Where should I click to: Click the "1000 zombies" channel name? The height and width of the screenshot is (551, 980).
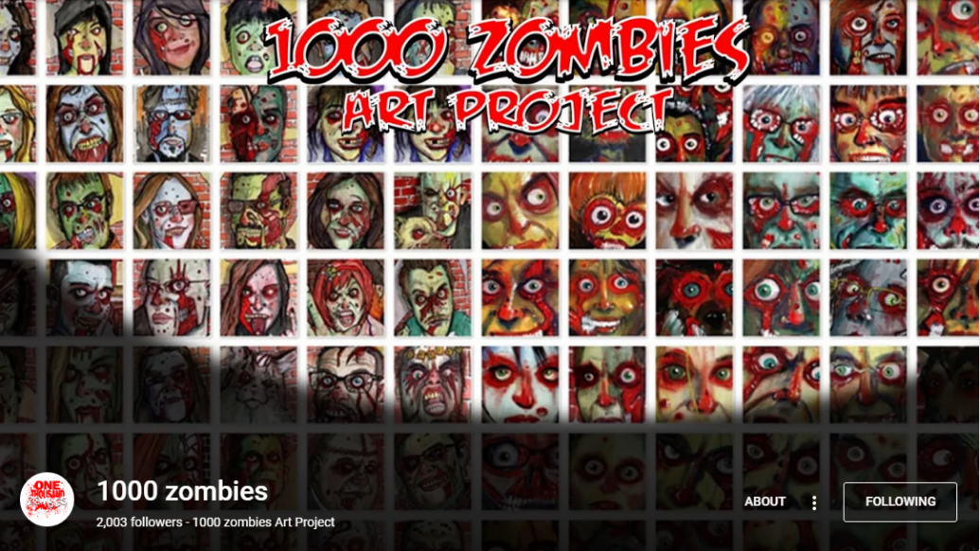coord(182,491)
